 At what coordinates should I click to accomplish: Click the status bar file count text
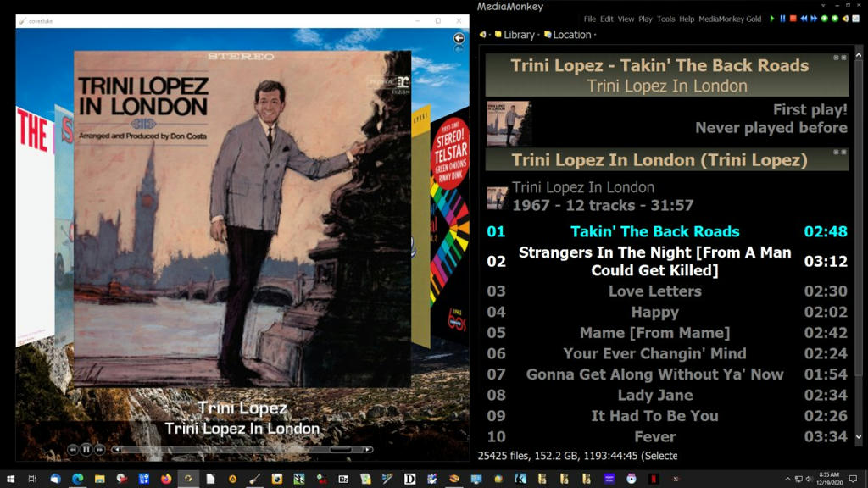tap(577, 456)
